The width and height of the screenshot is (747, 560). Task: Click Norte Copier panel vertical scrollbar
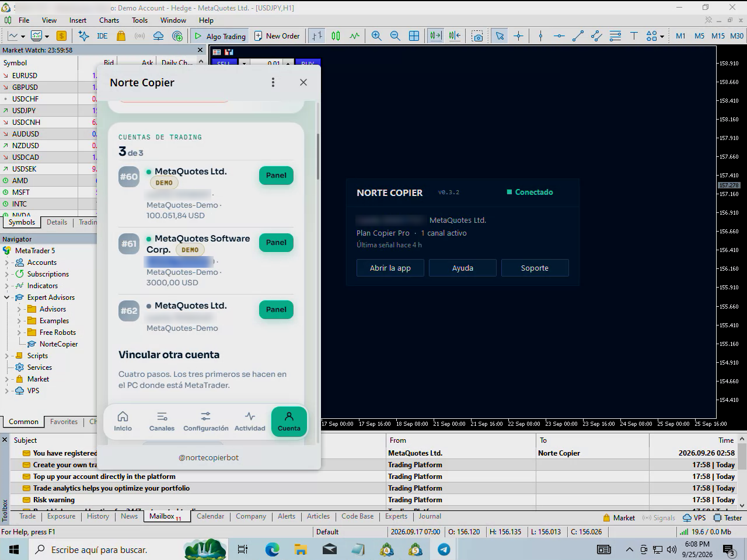[318, 156]
